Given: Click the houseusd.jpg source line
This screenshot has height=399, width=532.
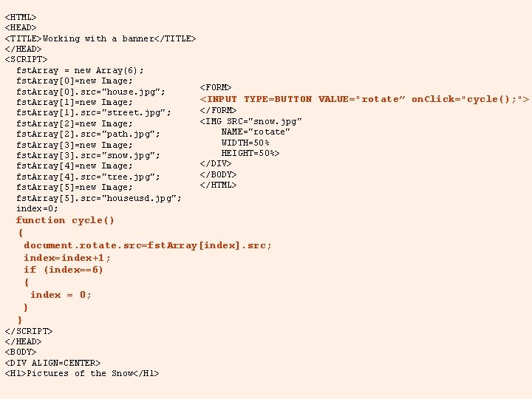Looking at the screenshot, I should tap(99, 198).
